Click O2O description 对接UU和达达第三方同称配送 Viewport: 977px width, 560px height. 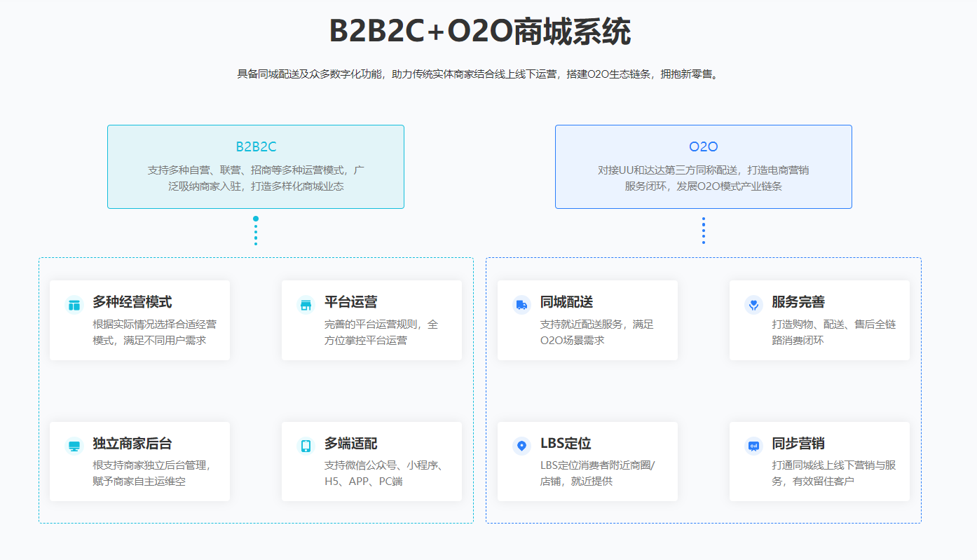704,178
